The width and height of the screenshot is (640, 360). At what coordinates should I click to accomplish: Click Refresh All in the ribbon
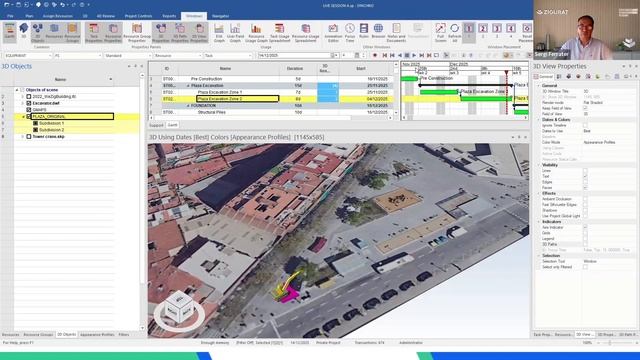tap(454, 32)
